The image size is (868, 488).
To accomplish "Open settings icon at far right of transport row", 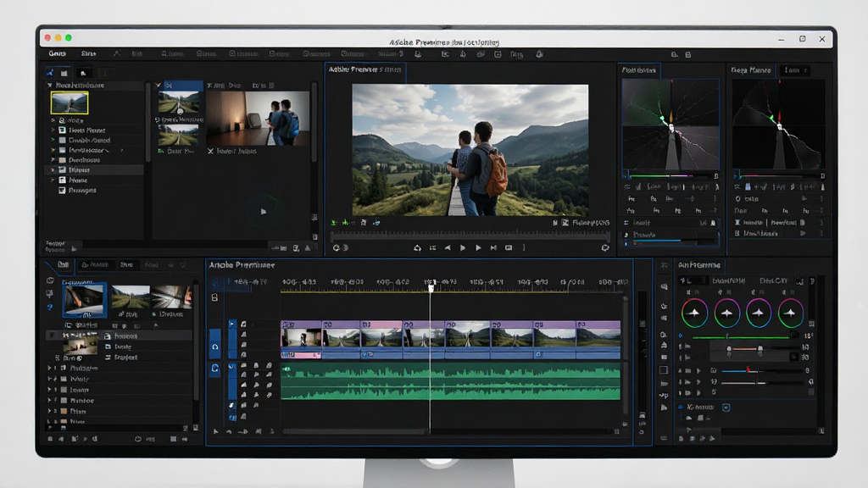I will pos(605,248).
